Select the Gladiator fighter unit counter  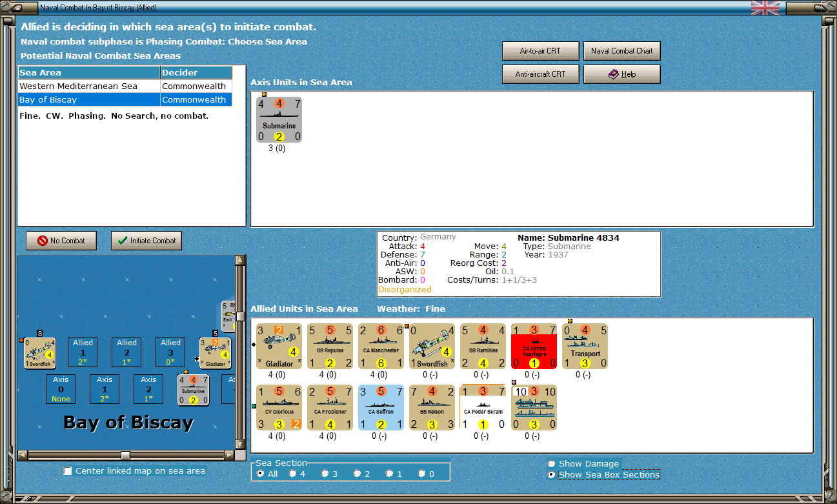(x=279, y=346)
